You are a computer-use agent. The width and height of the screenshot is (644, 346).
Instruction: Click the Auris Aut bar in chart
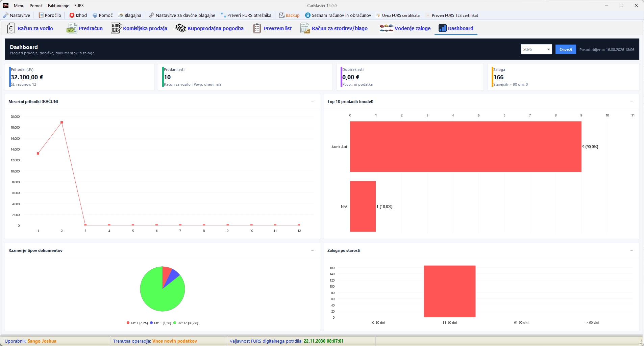(x=466, y=147)
